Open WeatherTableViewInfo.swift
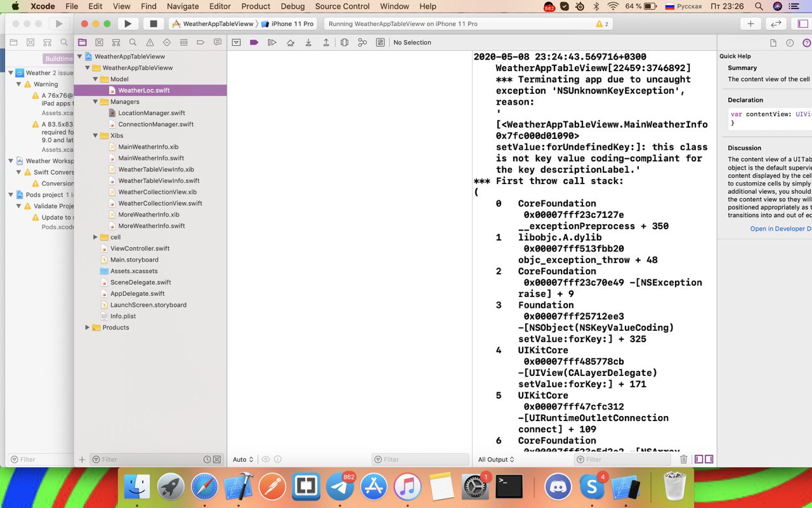This screenshot has height=508, width=812. tap(159, 181)
